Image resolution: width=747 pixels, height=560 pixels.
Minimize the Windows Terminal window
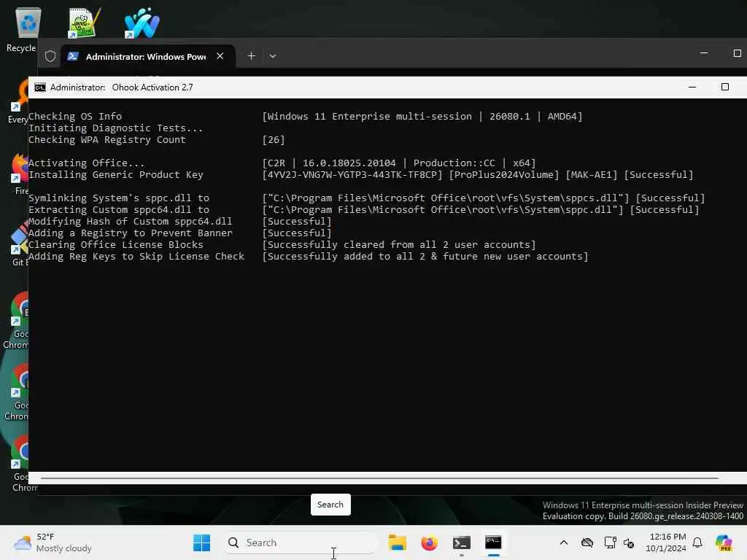704,52
